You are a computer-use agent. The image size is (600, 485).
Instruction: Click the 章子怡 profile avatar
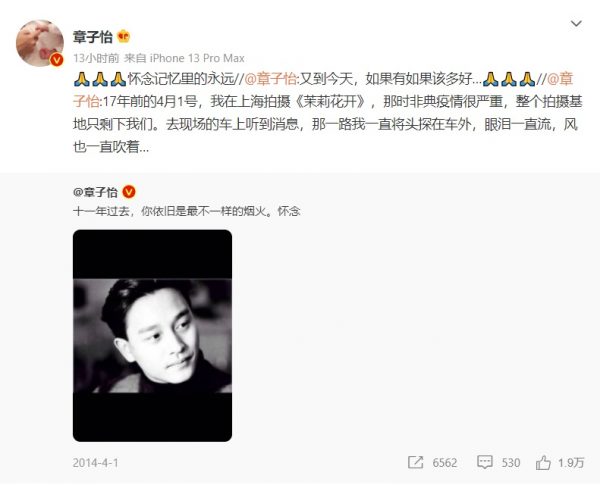coord(40,43)
